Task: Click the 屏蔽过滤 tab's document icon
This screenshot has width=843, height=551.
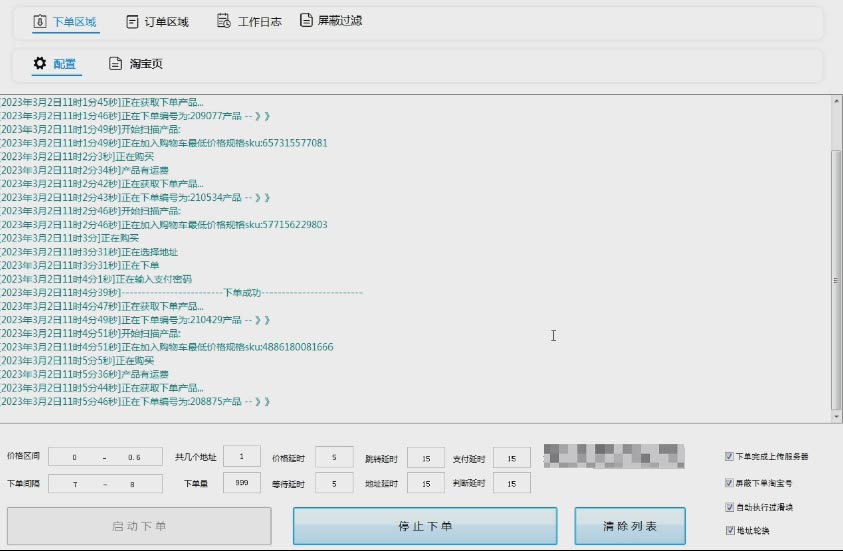Action: [x=306, y=20]
